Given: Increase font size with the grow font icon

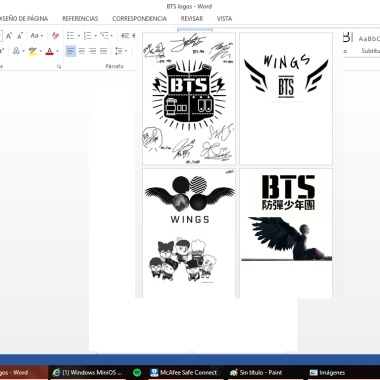Looking at the screenshot, I should 9,36.
